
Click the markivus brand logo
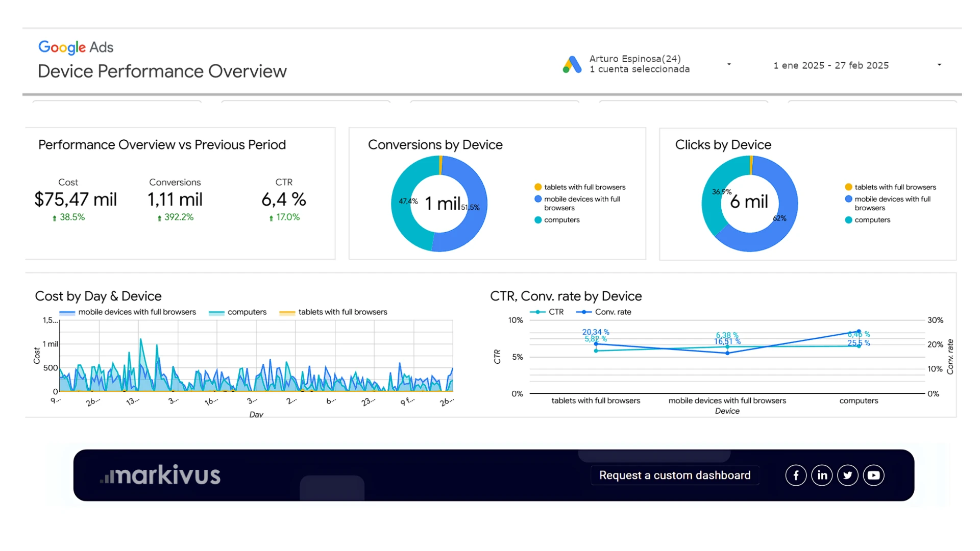(x=160, y=475)
